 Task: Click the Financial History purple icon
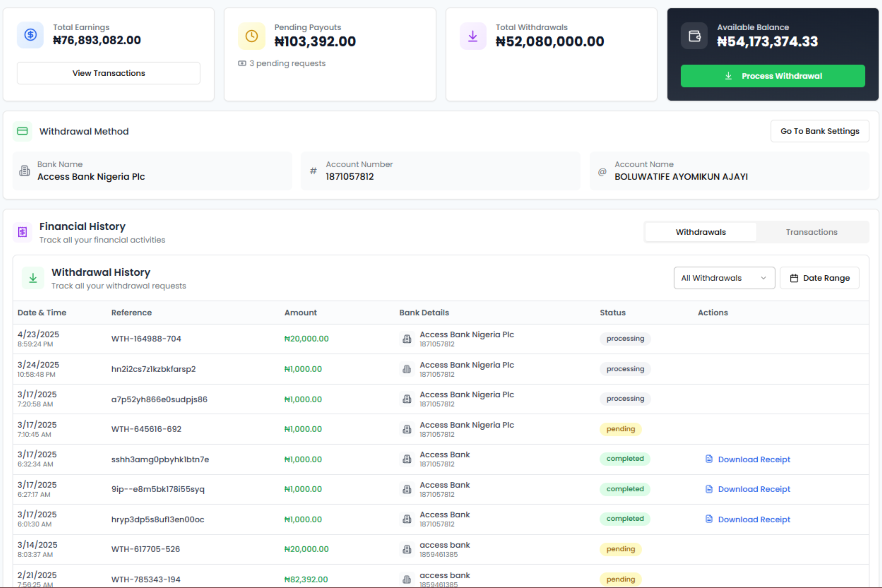point(22,232)
